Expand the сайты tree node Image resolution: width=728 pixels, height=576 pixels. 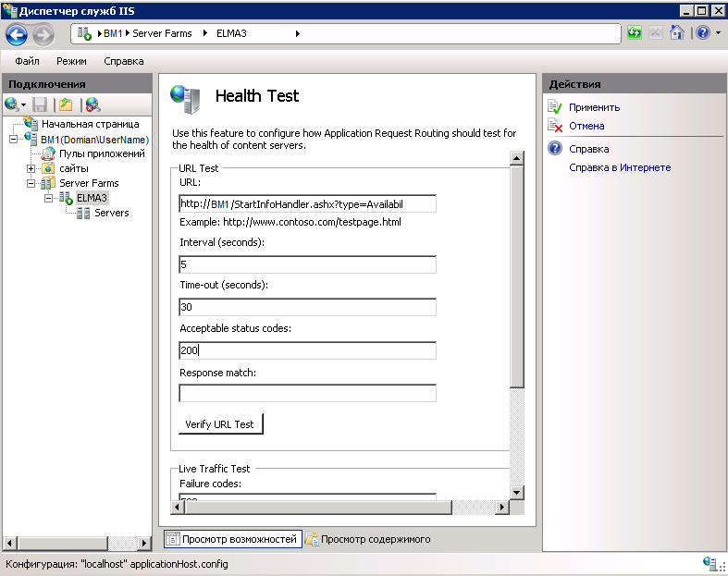pyautogui.click(x=31, y=168)
